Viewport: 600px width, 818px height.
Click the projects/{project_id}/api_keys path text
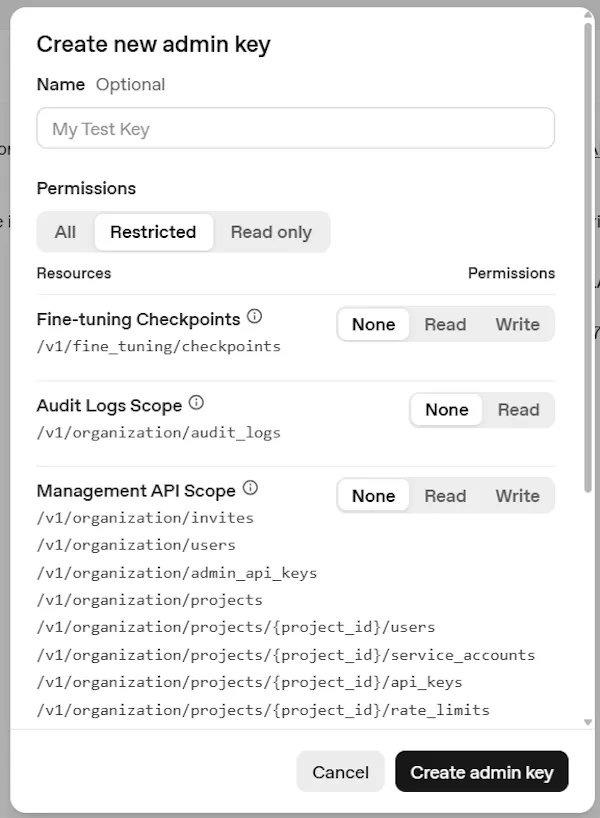pos(249,682)
